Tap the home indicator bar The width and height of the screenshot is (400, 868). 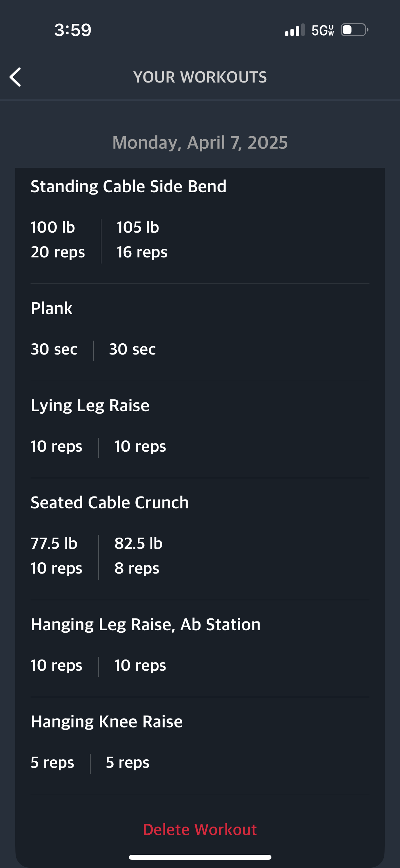coord(200,857)
